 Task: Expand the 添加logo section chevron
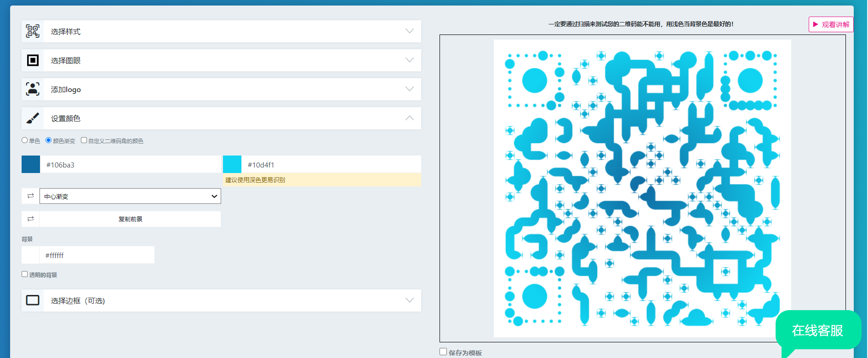(x=410, y=89)
